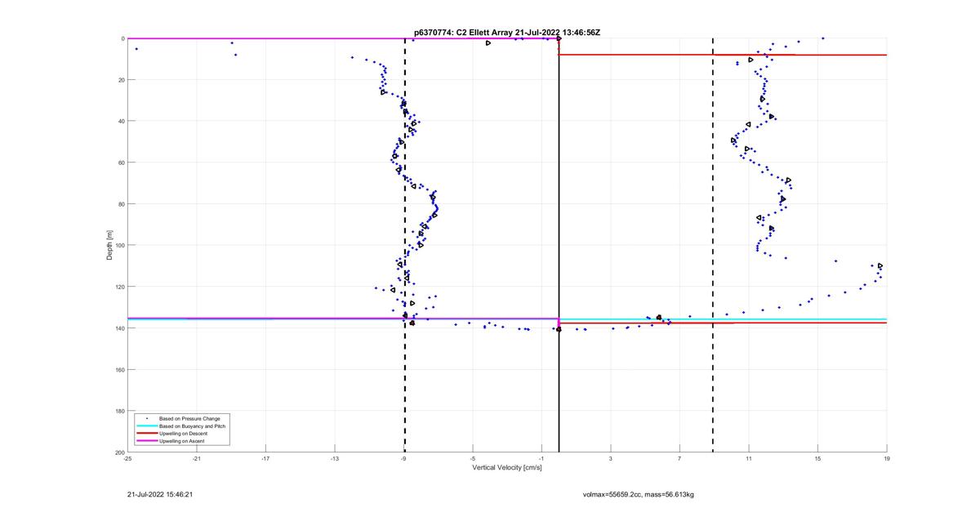Viewport: 980px width, 508px height.
Task: Click x-axis tick label "15"
Action: (x=817, y=458)
